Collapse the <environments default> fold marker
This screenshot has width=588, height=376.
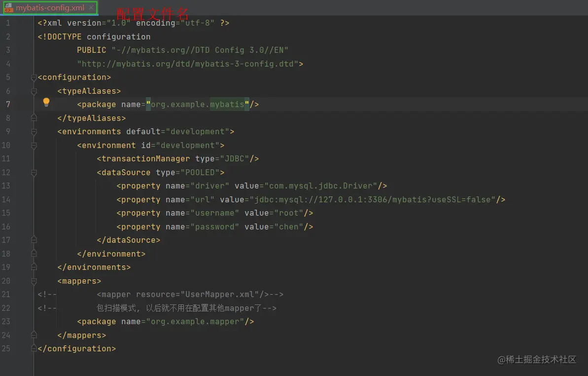coord(34,132)
